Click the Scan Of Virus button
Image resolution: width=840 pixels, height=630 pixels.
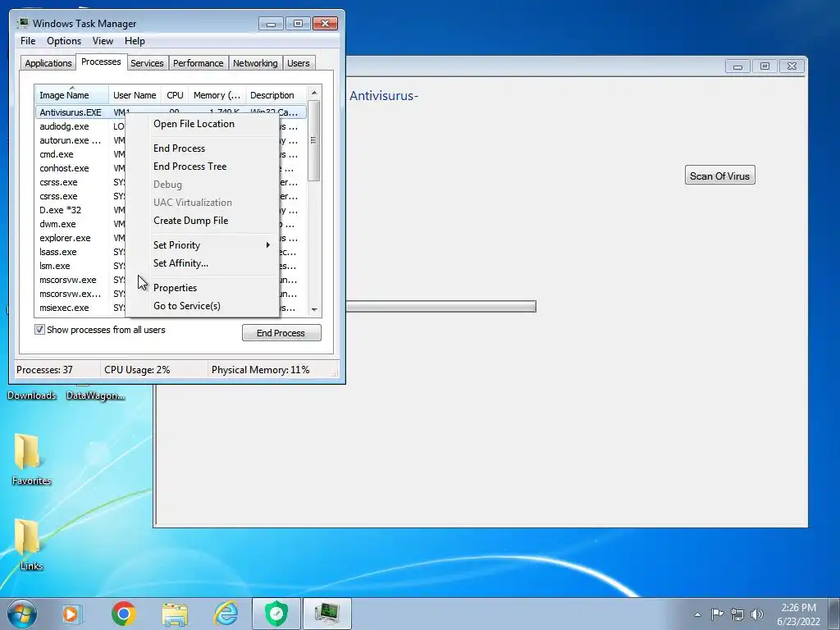point(719,176)
